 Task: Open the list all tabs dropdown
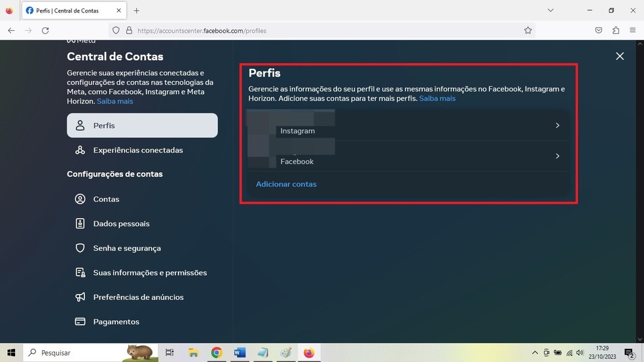(550, 10)
